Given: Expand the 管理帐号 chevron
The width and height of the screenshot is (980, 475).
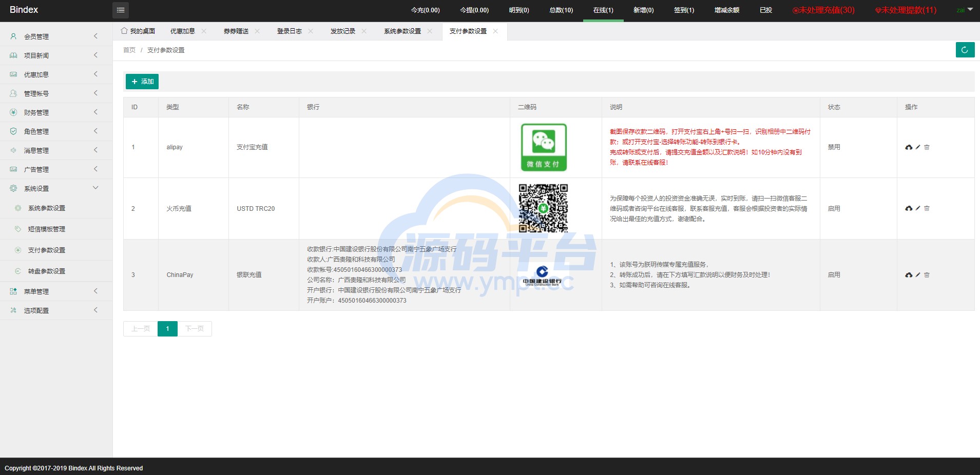Looking at the screenshot, I should point(95,93).
